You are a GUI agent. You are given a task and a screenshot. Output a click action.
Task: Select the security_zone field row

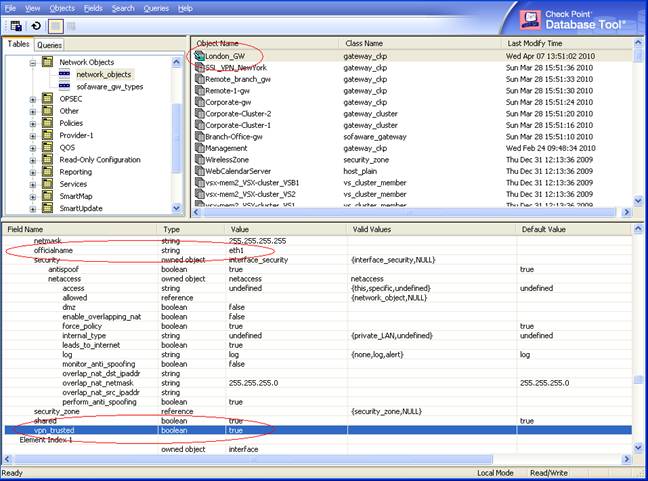(x=318, y=412)
